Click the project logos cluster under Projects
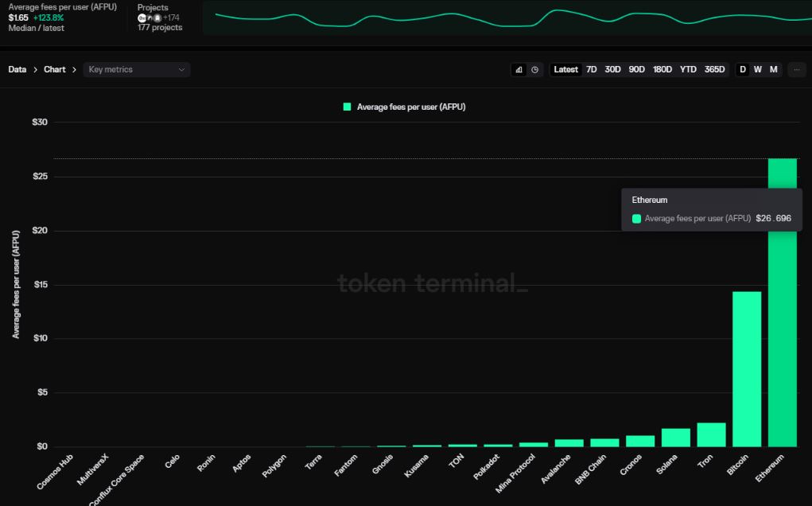The width and height of the screenshot is (812, 506). pos(150,18)
